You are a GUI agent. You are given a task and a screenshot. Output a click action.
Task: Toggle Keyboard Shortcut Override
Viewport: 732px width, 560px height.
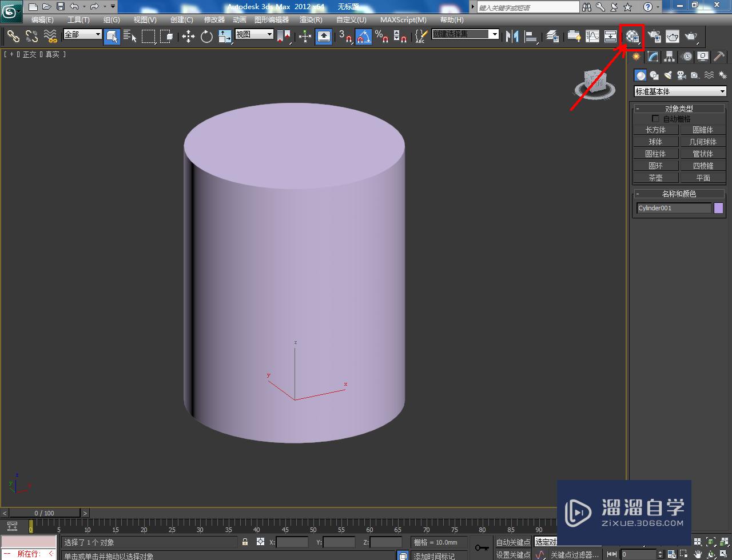[324, 37]
